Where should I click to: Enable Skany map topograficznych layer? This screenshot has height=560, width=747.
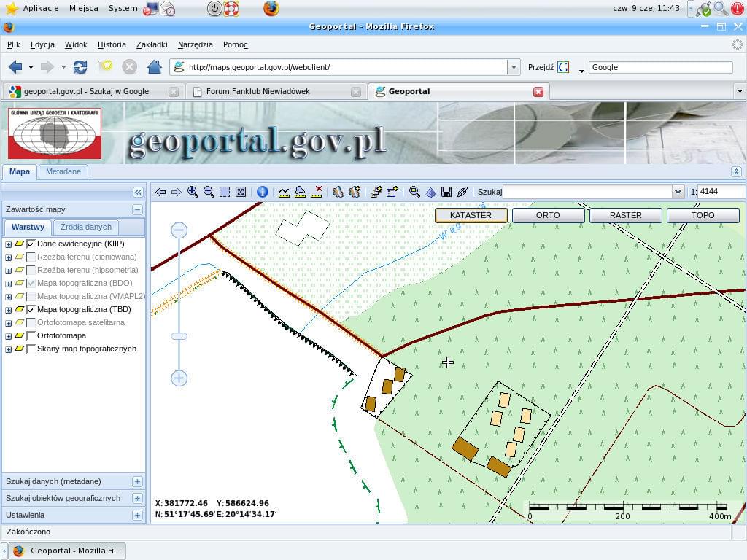(x=31, y=349)
